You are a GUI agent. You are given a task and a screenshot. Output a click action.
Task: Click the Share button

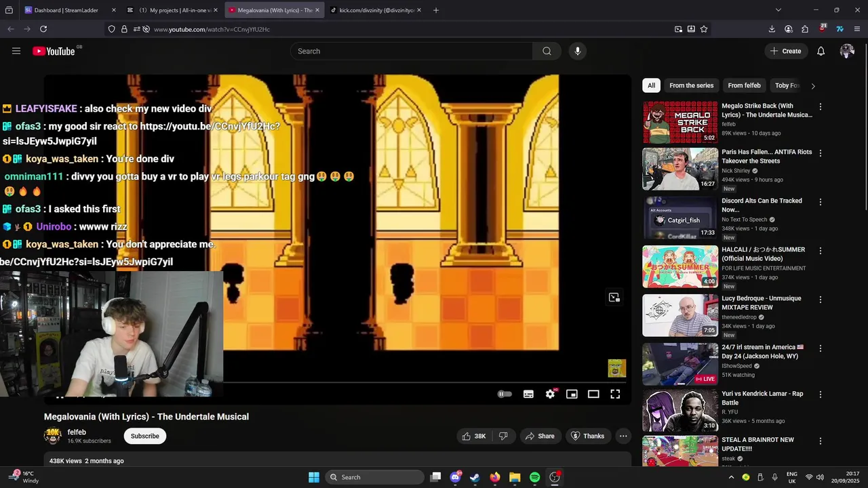pos(540,436)
